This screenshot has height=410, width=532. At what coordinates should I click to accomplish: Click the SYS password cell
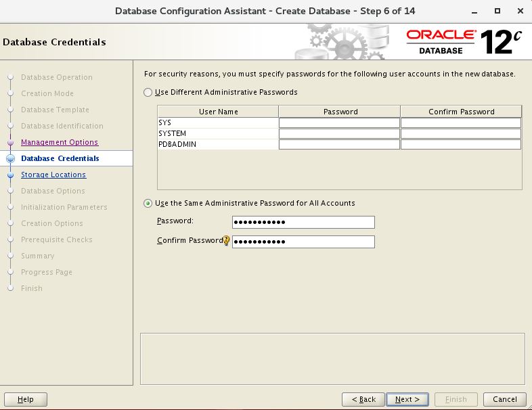pyautogui.click(x=339, y=122)
